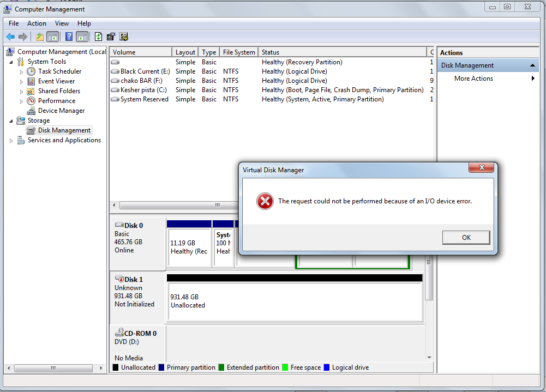Click the blue Help question mark icon
This screenshot has height=392, width=546.
point(69,37)
